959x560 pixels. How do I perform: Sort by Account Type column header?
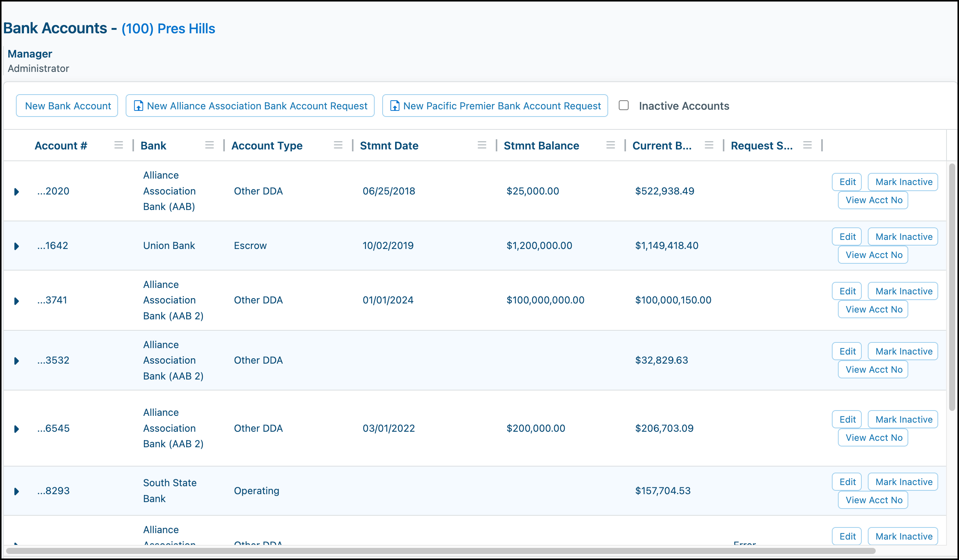coord(267,146)
